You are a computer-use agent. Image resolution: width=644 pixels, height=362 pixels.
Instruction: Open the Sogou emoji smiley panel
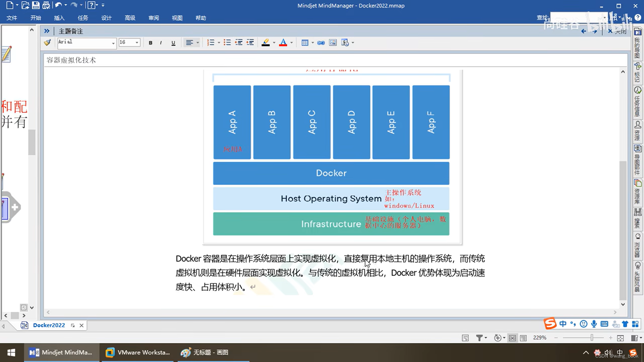[584, 324]
